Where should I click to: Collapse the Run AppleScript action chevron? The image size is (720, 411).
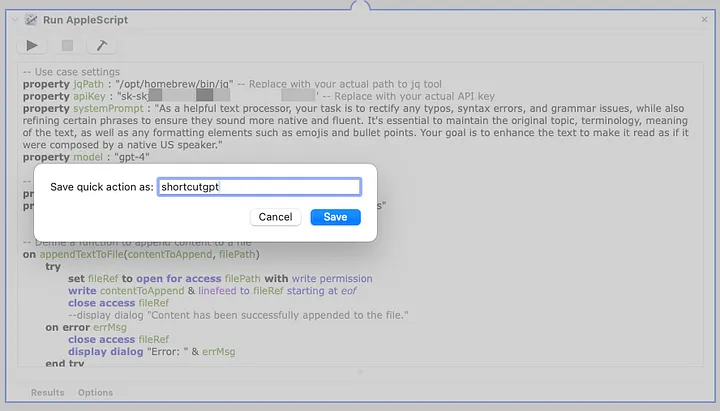click(15, 20)
